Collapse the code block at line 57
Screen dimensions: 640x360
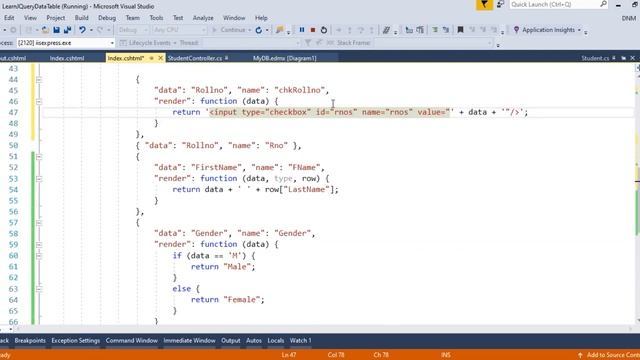[x=39, y=223]
